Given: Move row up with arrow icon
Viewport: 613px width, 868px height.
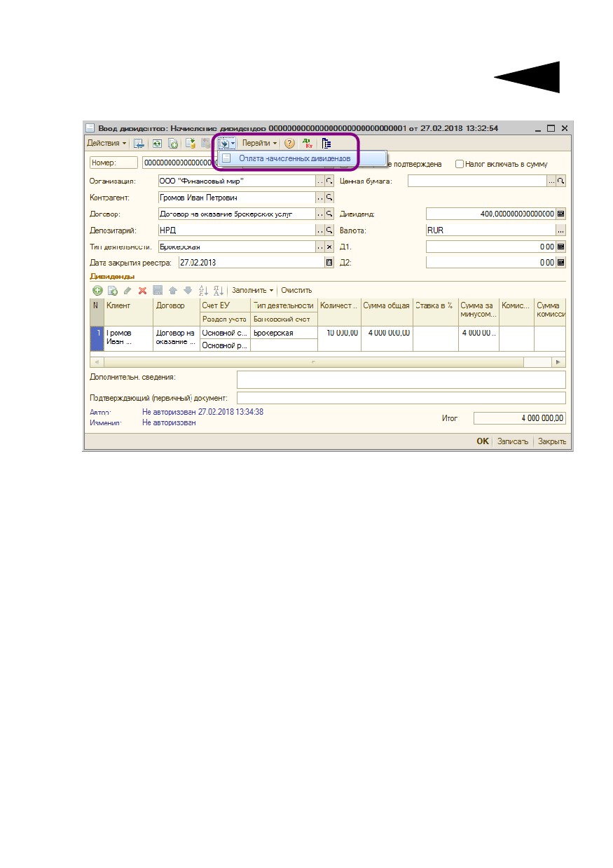Looking at the screenshot, I should click(x=172, y=290).
